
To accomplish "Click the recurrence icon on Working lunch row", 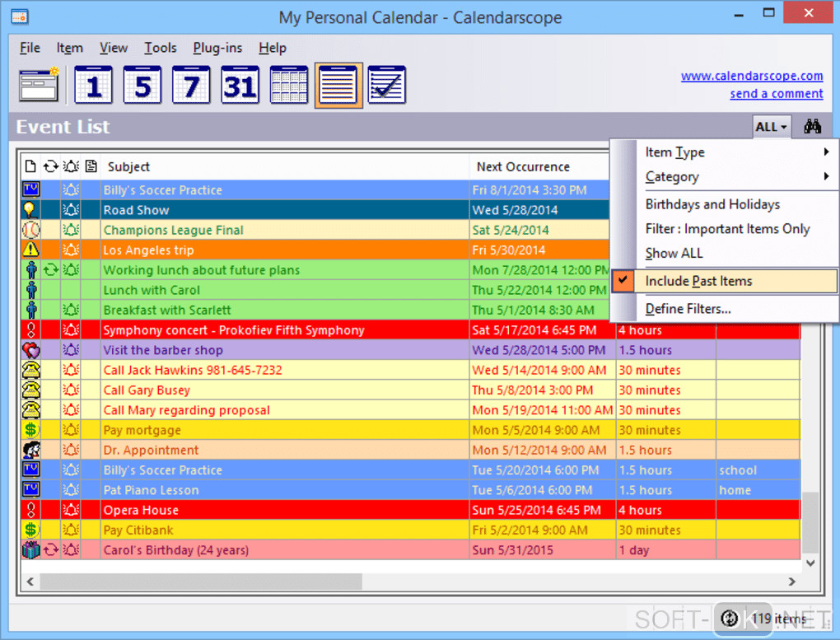I will (x=51, y=269).
